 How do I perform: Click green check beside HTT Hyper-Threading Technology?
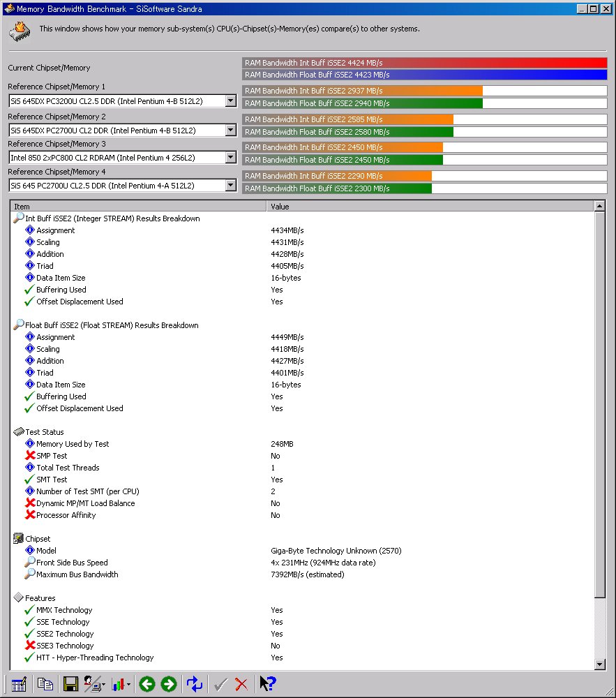29,657
